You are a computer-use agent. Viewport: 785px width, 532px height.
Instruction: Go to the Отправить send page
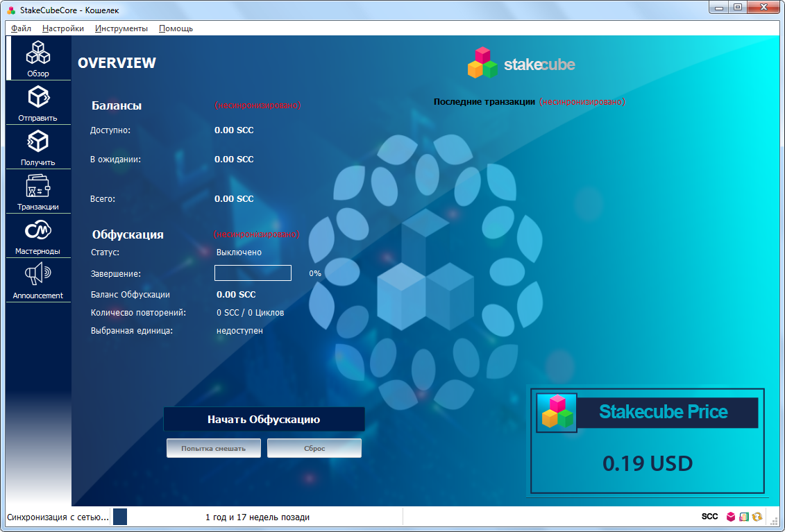click(38, 103)
